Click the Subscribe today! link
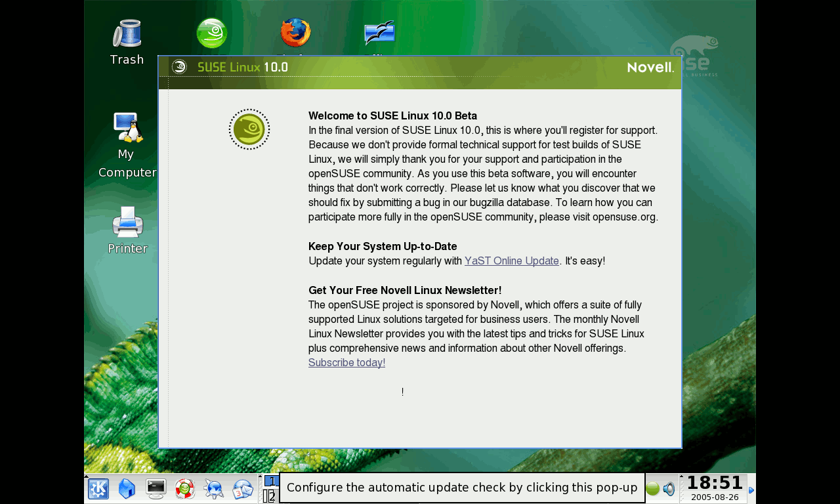 coord(346,363)
